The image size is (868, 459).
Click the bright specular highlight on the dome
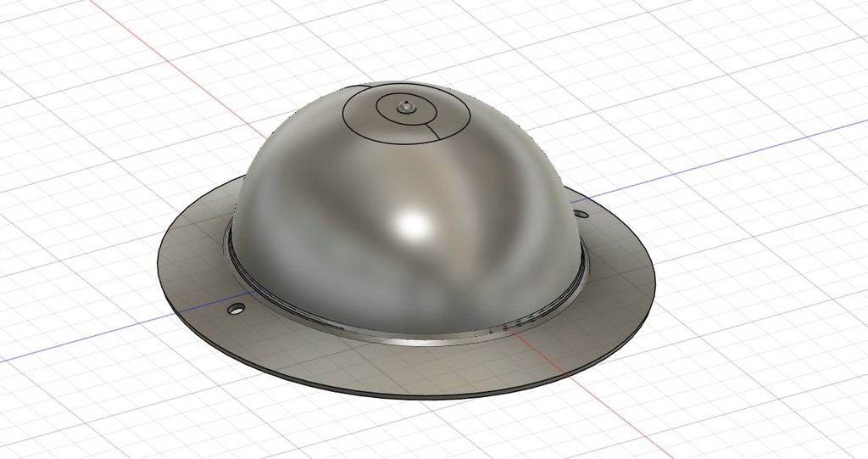point(414,223)
